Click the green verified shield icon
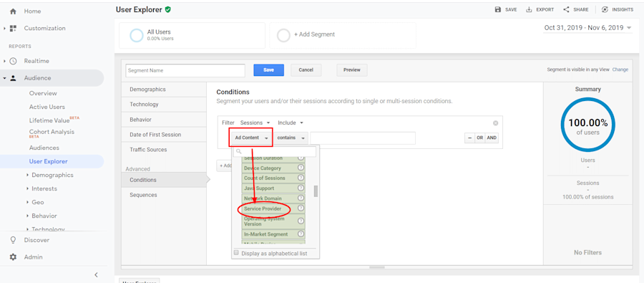 click(x=167, y=9)
